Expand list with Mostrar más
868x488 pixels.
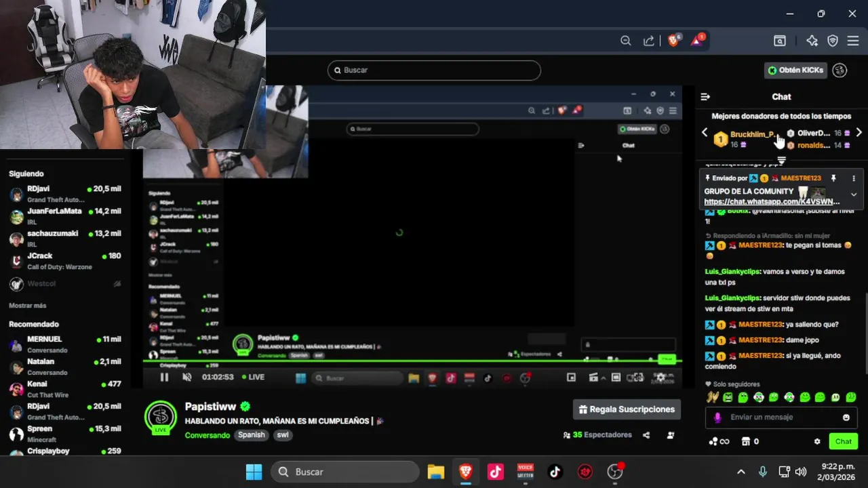pos(27,306)
